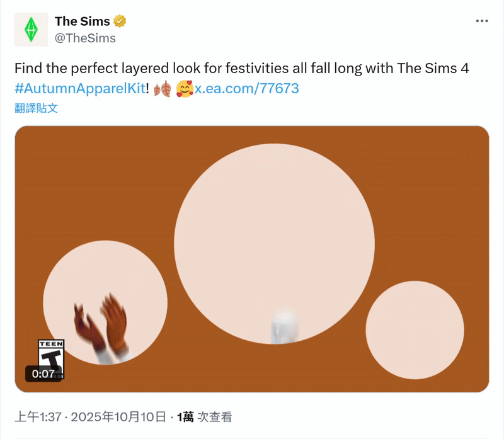Image resolution: width=504 pixels, height=439 pixels.
Task: Click the 1萬 次查看 view count
Action: (x=205, y=417)
